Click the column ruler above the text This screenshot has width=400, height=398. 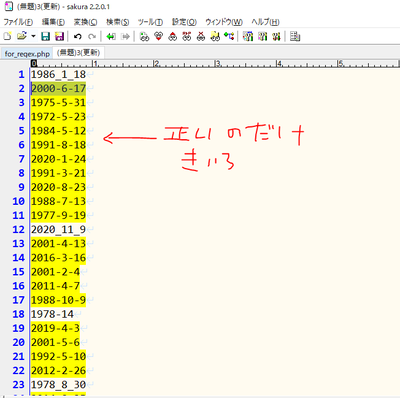(x=215, y=63)
